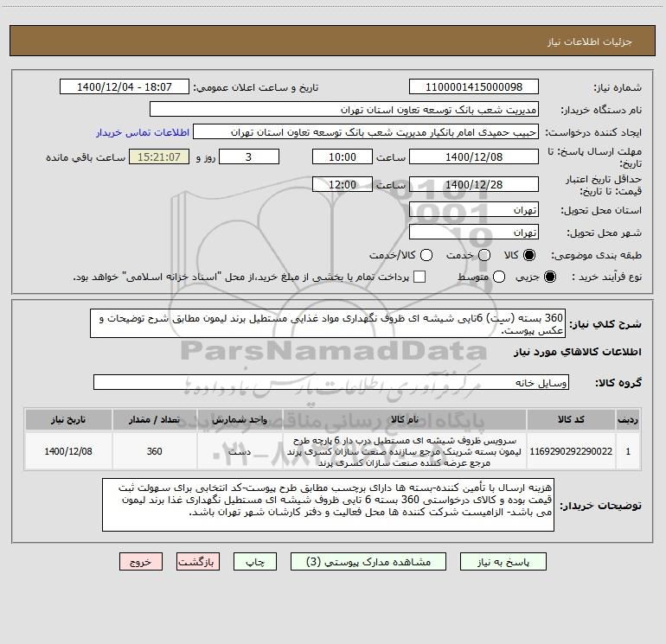Click the اطلاعات کالاهای مورد نیاز heading
This screenshot has height=644, width=666.
coord(577,352)
